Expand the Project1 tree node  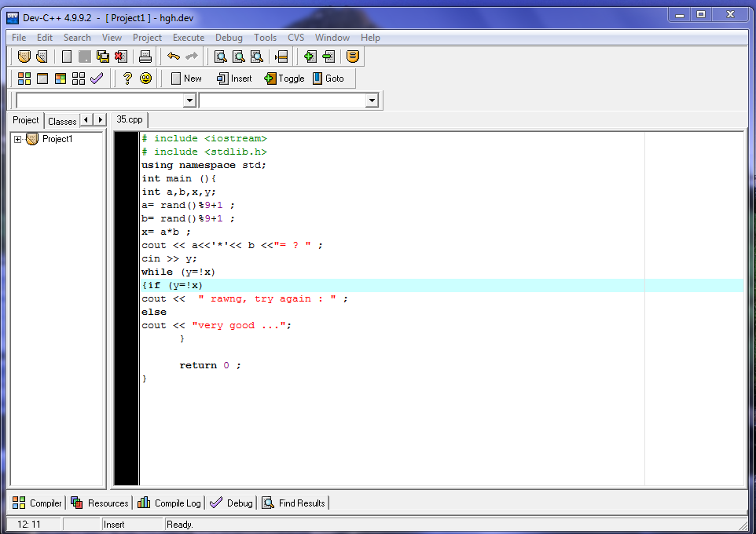tap(17, 139)
